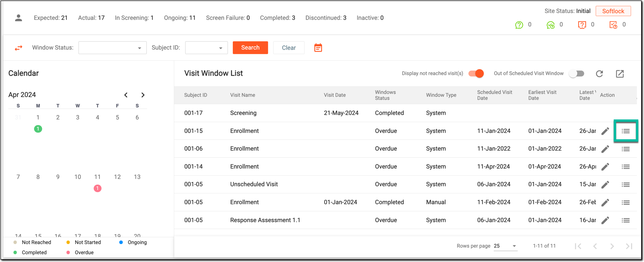The width and height of the screenshot is (644, 262).
Task: Click the Apr 2024 month label
Action: (22, 95)
